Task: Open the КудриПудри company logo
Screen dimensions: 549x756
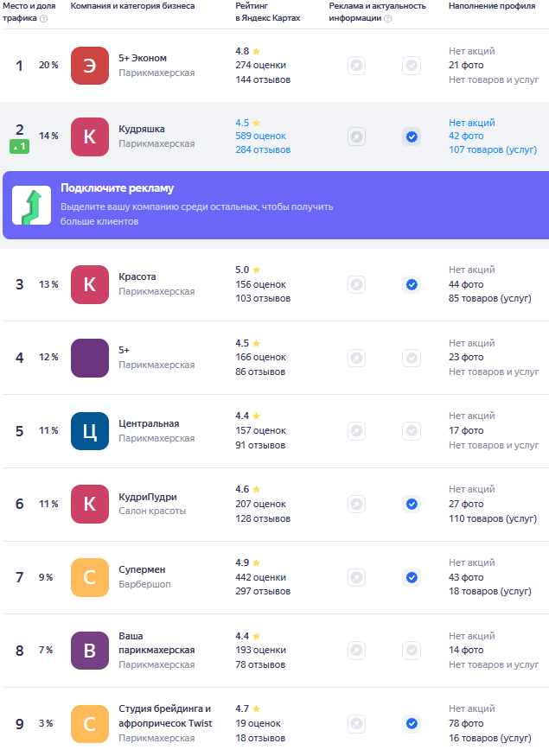Action: [x=90, y=505]
